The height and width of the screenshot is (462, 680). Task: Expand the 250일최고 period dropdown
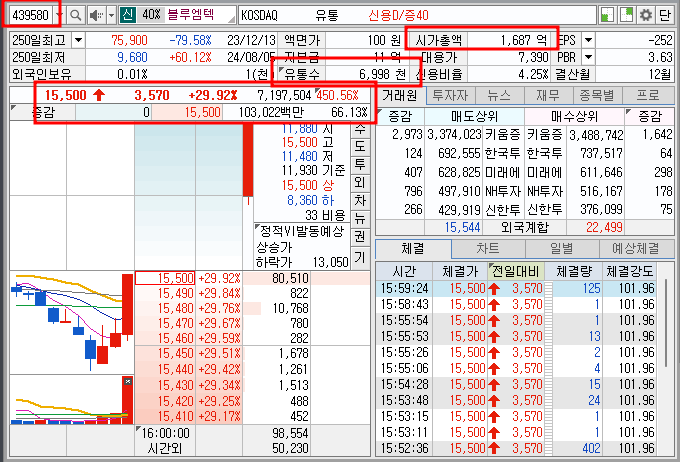point(78,40)
